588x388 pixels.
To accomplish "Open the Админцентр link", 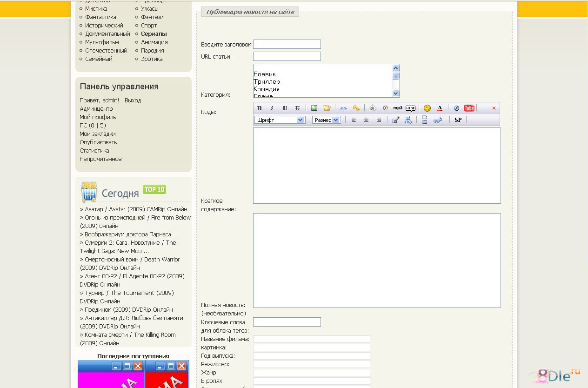I will point(96,109).
